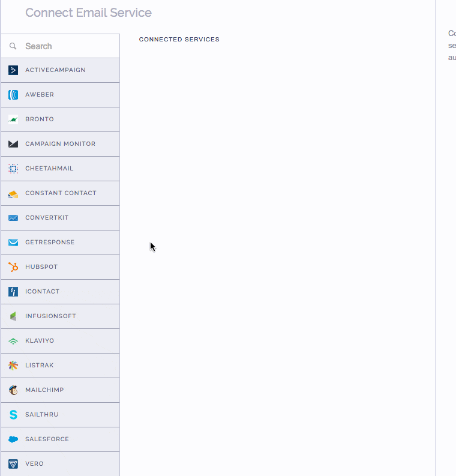The image size is (456, 476).
Task: Click the Sailthru S icon
Action: (x=13, y=415)
